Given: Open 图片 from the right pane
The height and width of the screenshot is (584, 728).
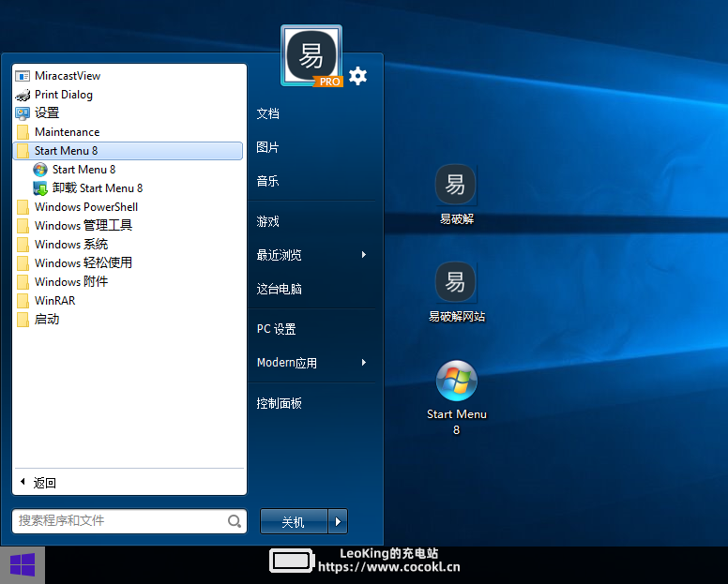Looking at the screenshot, I should click(x=268, y=147).
